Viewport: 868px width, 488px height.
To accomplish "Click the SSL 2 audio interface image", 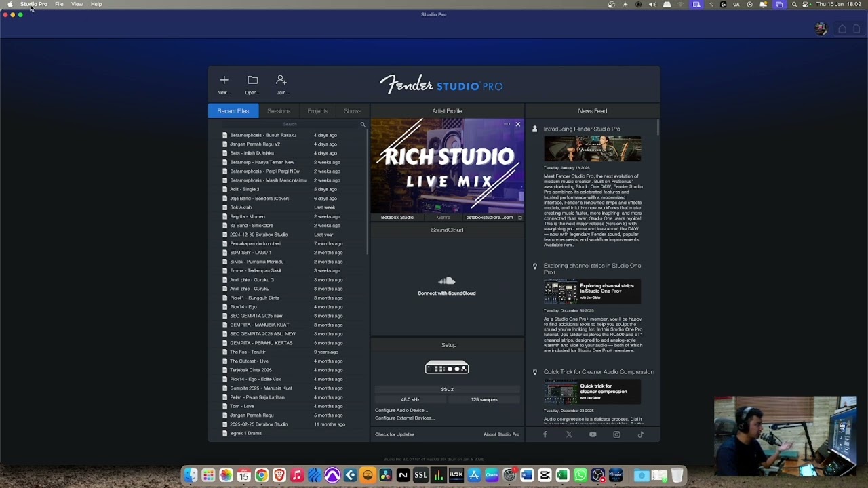I will click(447, 368).
